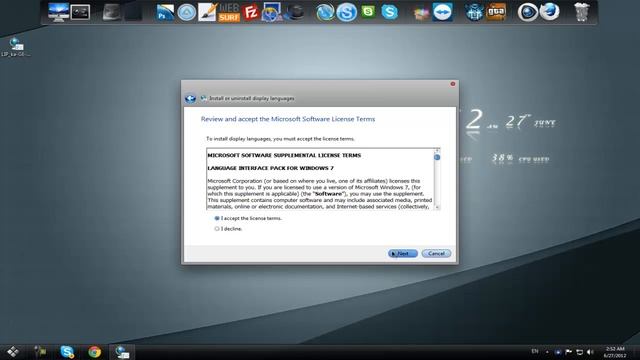Click the license text scrollbar up arrow

(x=437, y=150)
